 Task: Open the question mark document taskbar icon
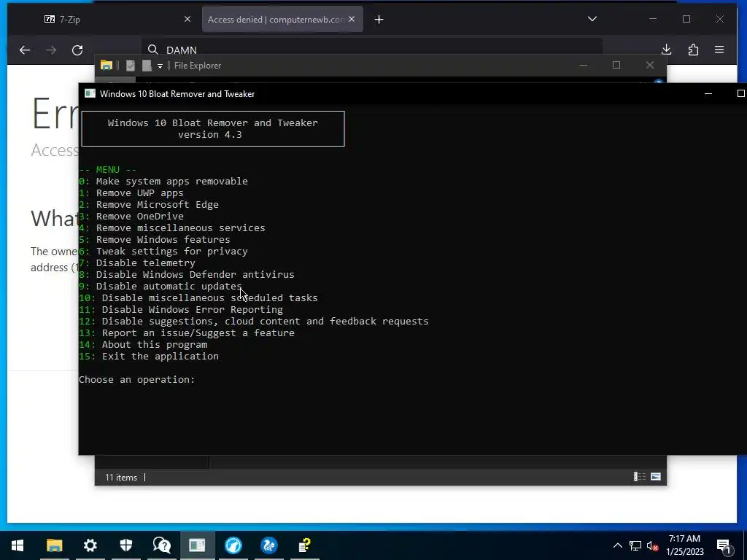point(304,545)
